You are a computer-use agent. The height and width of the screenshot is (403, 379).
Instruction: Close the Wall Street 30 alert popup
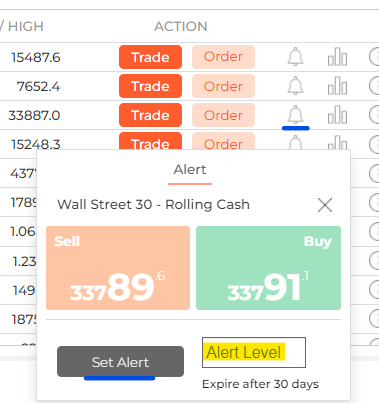pyautogui.click(x=325, y=205)
